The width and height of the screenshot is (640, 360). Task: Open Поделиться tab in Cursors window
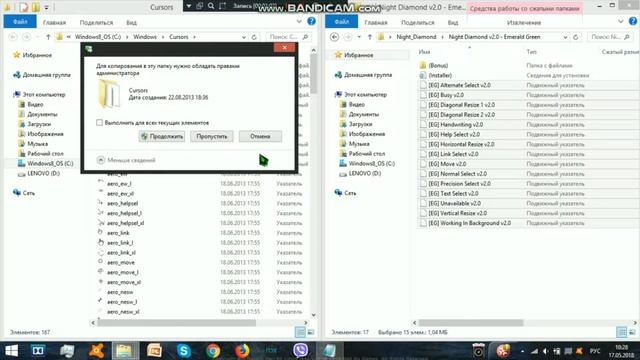pyautogui.click(x=96, y=22)
